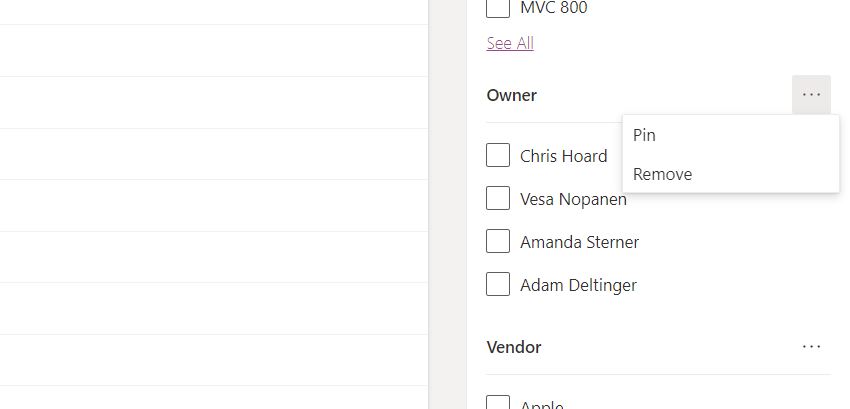
Task: Click the Adam Deltinger name label
Action: pyautogui.click(x=578, y=285)
